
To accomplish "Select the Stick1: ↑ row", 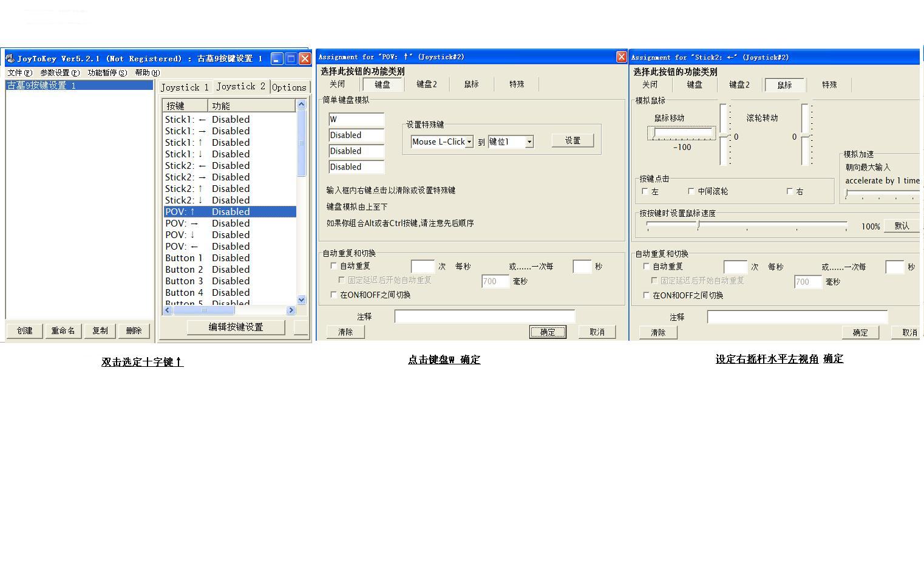I will click(229, 142).
